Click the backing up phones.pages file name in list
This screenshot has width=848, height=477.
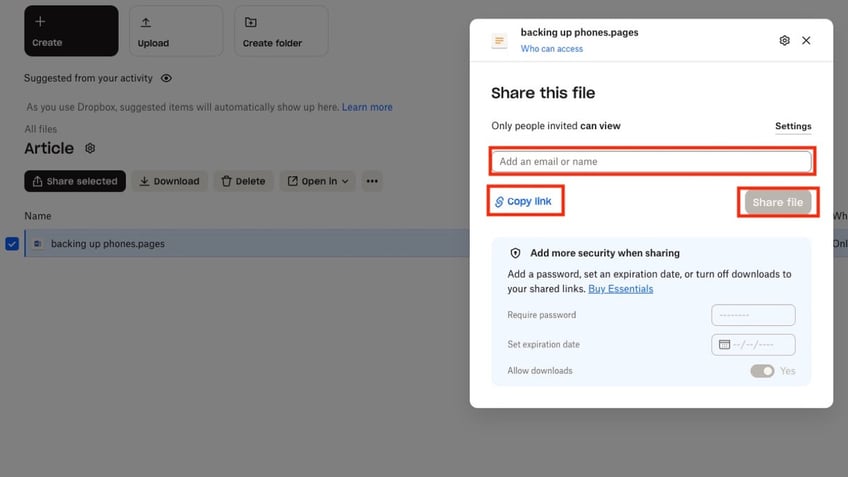coord(108,244)
